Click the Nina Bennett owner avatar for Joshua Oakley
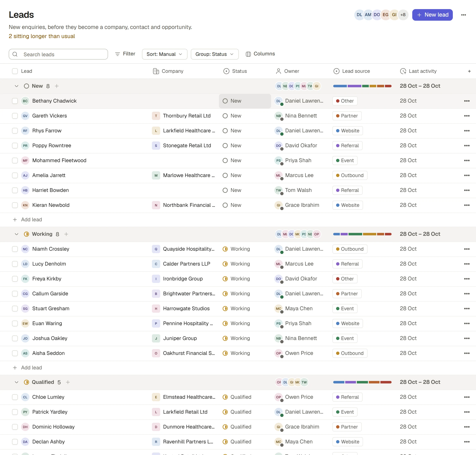 pos(279,338)
